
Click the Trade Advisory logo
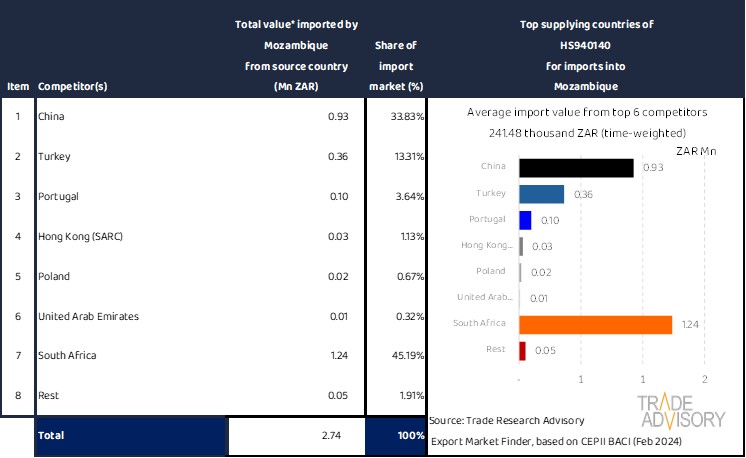point(681,412)
